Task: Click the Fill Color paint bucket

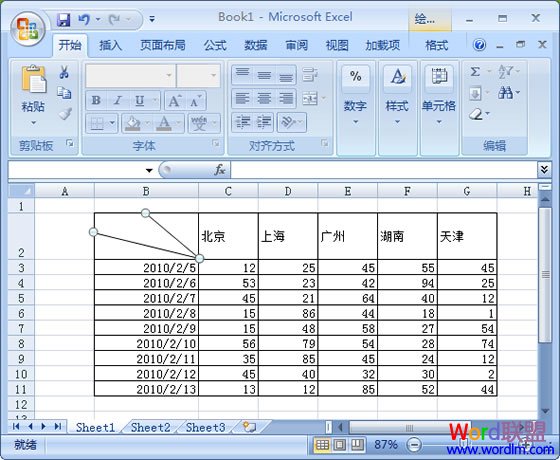Action: click(x=132, y=123)
